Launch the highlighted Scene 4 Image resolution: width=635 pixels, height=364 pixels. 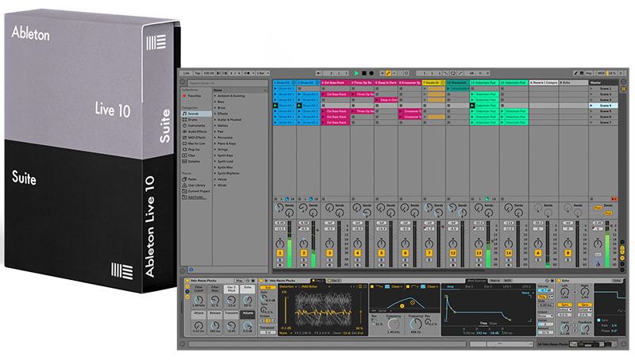[591, 105]
